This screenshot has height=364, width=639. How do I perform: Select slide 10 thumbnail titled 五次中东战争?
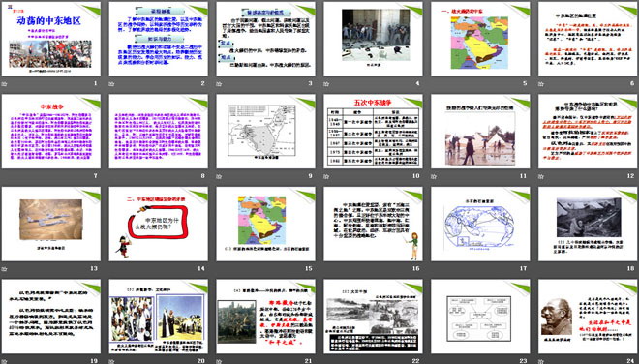[x=373, y=132]
